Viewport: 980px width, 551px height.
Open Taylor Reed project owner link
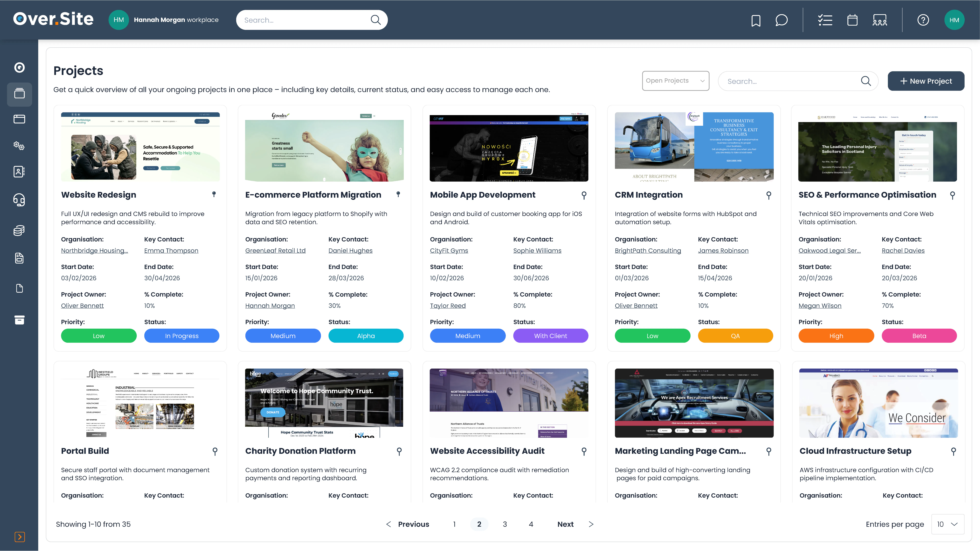click(448, 306)
